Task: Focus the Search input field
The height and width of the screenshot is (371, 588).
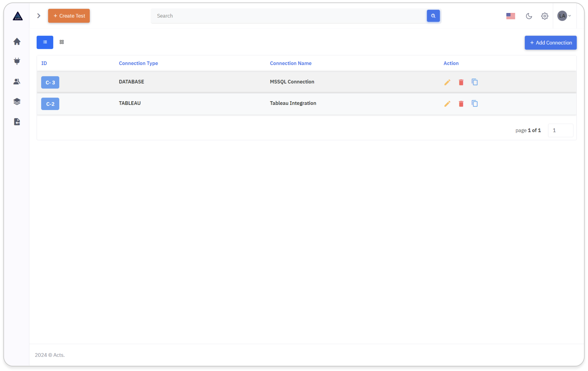Action: click(x=289, y=16)
